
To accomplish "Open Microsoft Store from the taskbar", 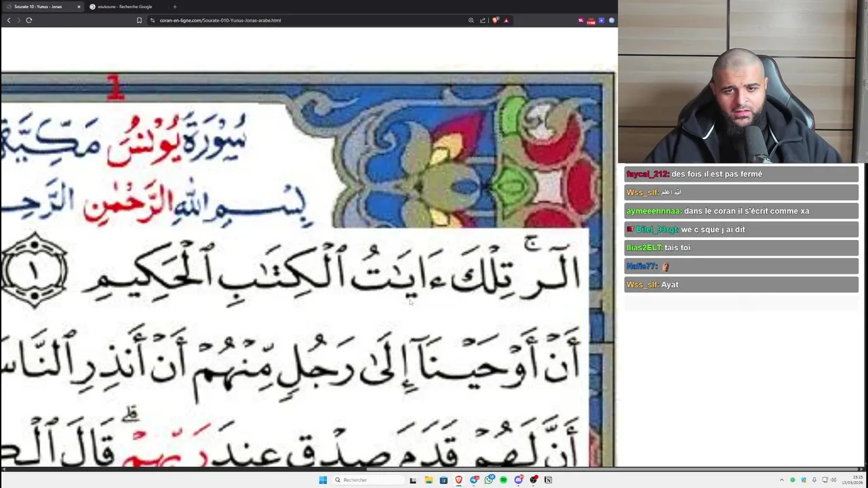I will 443,480.
